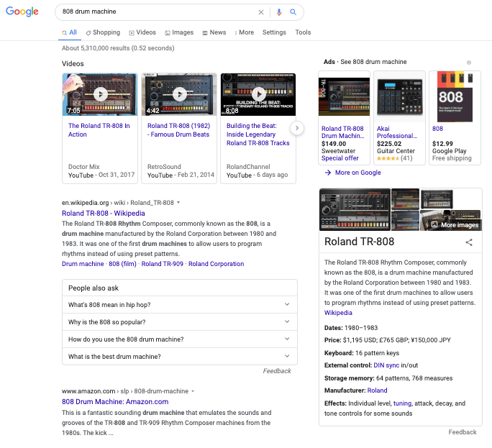Open the Images tab

point(179,32)
